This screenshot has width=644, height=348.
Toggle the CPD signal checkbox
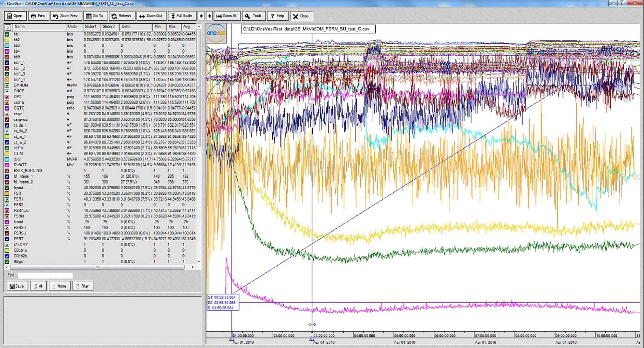[x=7, y=97]
